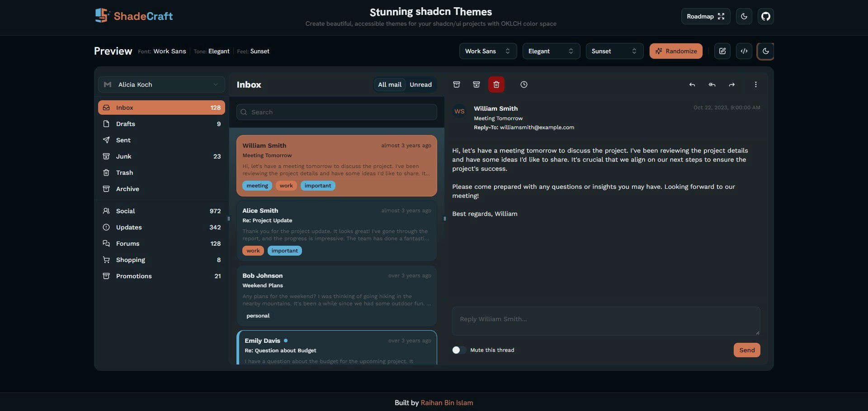Open the Promotions category
Viewport: 868px width, 411px height.
(x=161, y=276)
